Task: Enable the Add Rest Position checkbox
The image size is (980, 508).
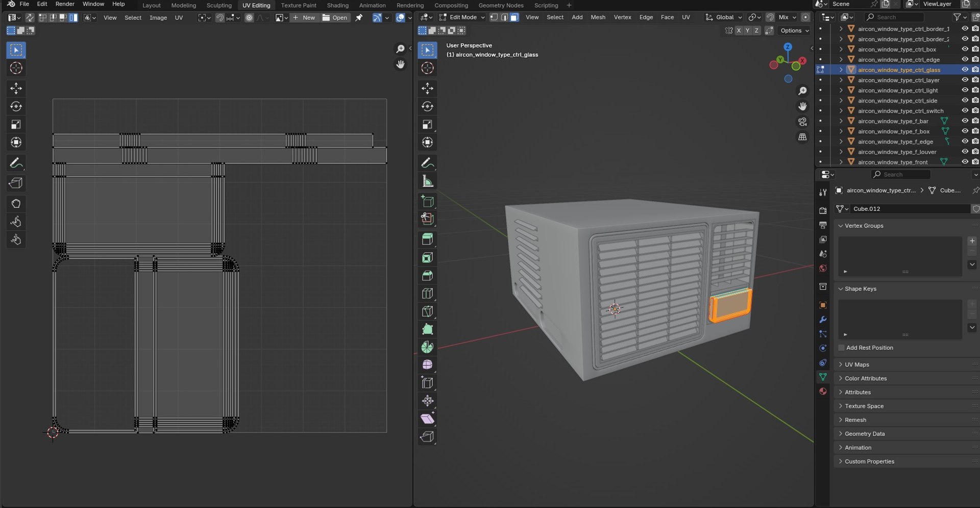Action: [841, 348]
